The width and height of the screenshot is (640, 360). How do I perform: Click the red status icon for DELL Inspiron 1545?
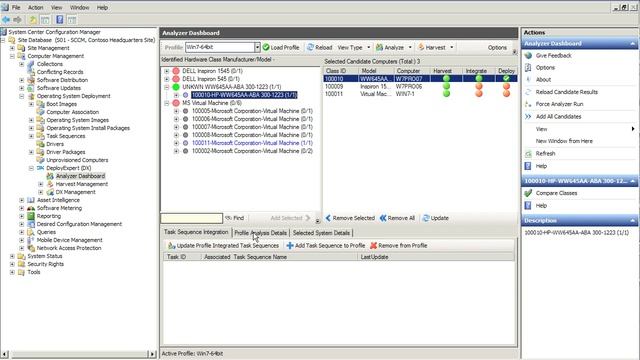tap(176, 71)
